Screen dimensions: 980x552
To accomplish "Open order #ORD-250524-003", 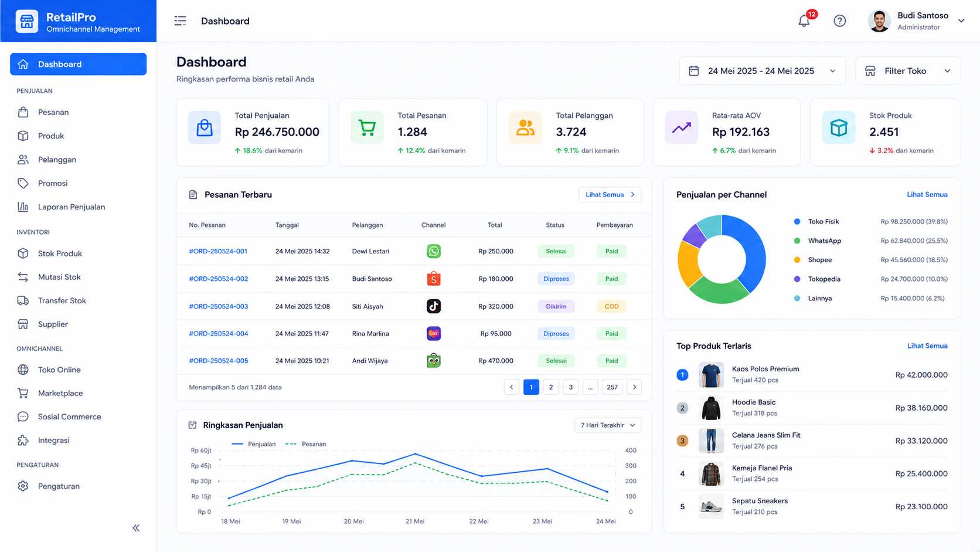I will 218,306.
